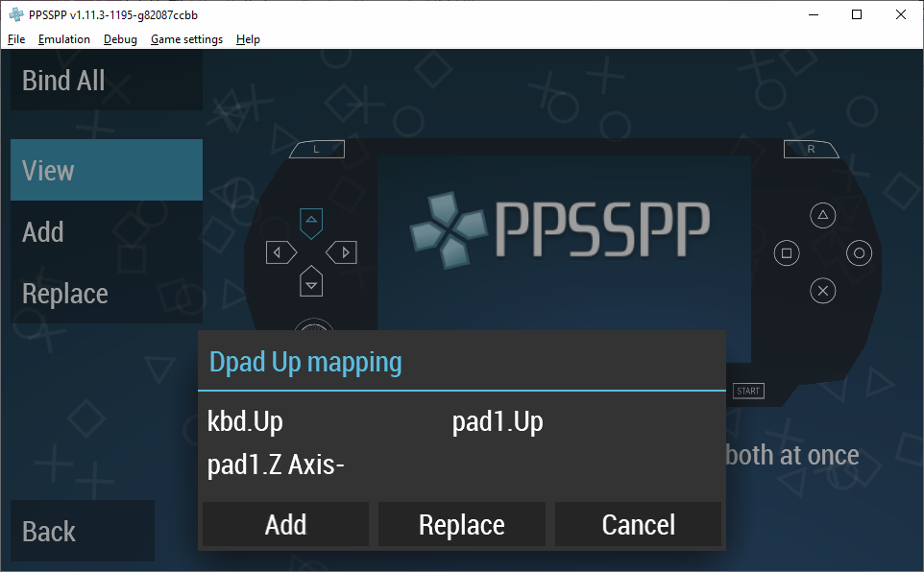Select the Cross face button icon
This screenshot has width=924, height=572.
(822, 290)
